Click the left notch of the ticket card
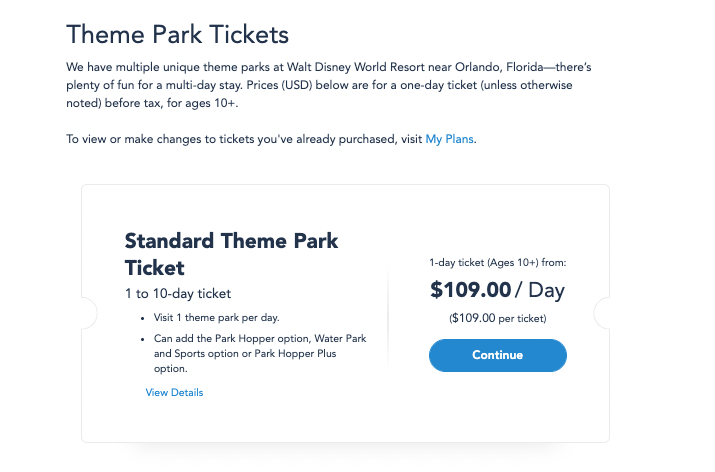The height and width of the screenshot is (472, 715). pos(89,314)
